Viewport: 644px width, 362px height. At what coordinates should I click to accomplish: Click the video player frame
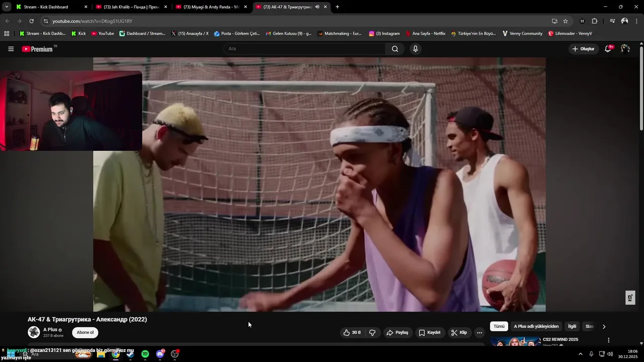pos(319,185)
